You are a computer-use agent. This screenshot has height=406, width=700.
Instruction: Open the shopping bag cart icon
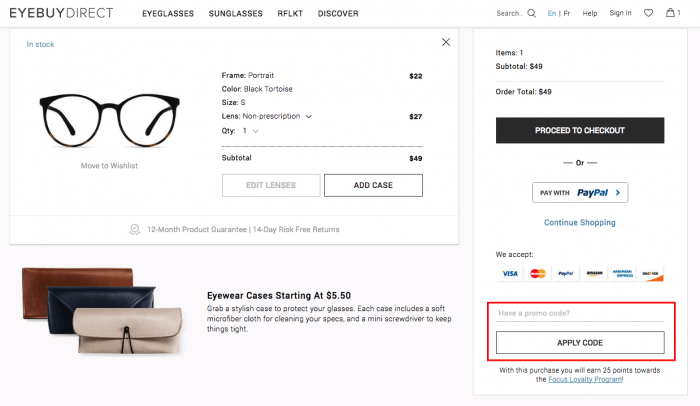point(674,13)
